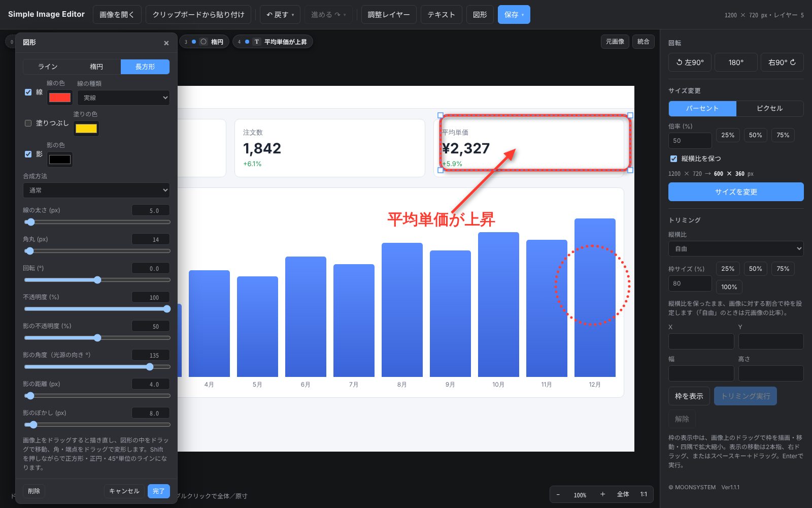Click the テキスト toolbar button
Viewport: 812px width, 508px height.
coord(442,15)
